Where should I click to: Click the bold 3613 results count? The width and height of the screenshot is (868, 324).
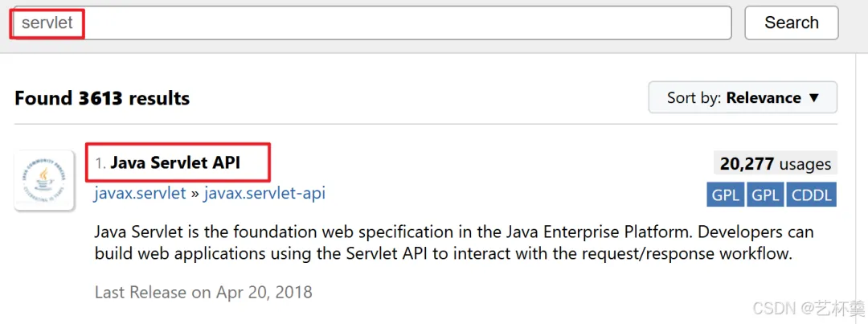100,99
